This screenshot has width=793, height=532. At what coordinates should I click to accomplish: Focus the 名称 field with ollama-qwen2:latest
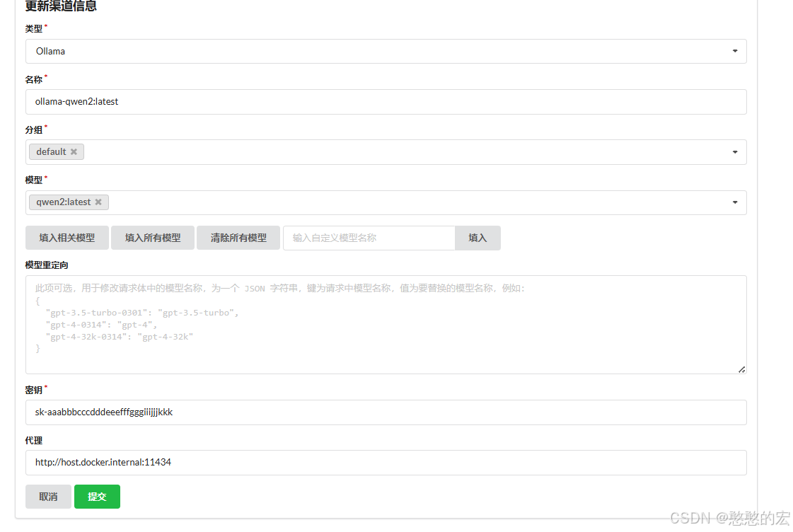[x=386, y=102]
